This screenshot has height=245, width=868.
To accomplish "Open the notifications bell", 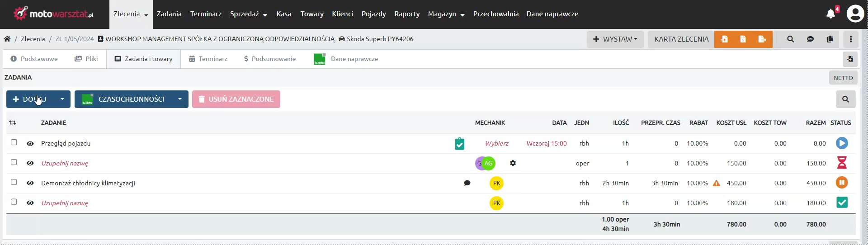I will click(x=830, y=14).
